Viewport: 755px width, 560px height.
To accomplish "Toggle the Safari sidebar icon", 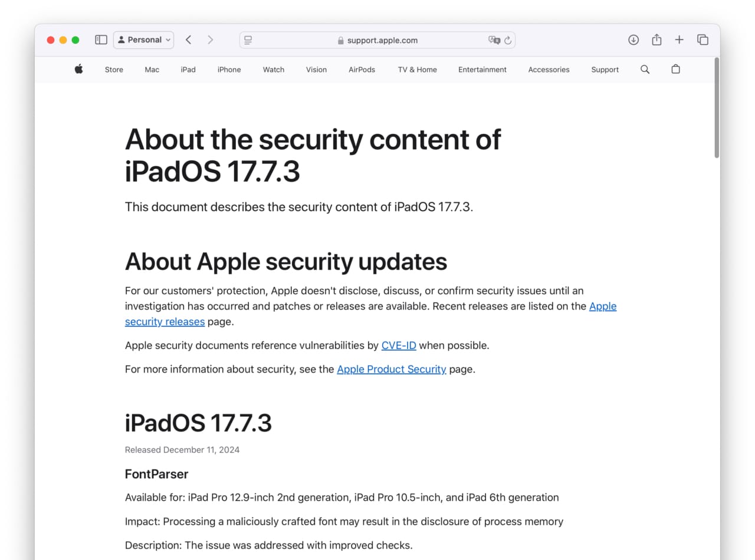I will [101, 39].
